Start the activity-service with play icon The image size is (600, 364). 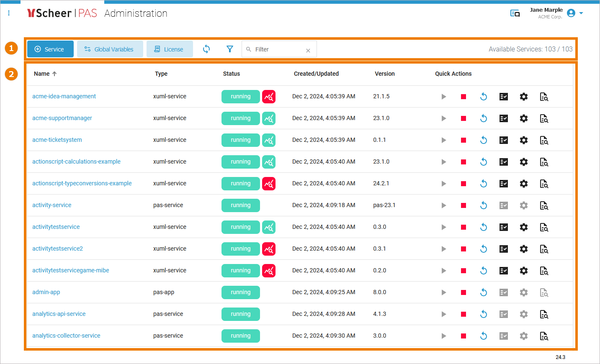click(x=443, y=205)
